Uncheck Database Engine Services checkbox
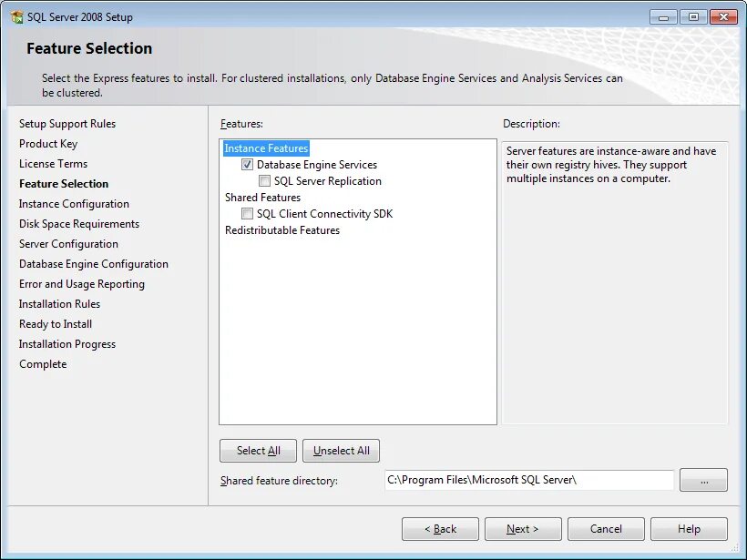Viewport: 747px width, 560px height. tap(247, 165)
